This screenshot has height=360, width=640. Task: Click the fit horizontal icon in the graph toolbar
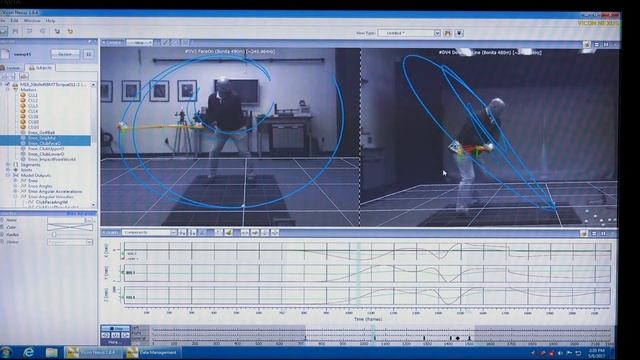(244, 233)
